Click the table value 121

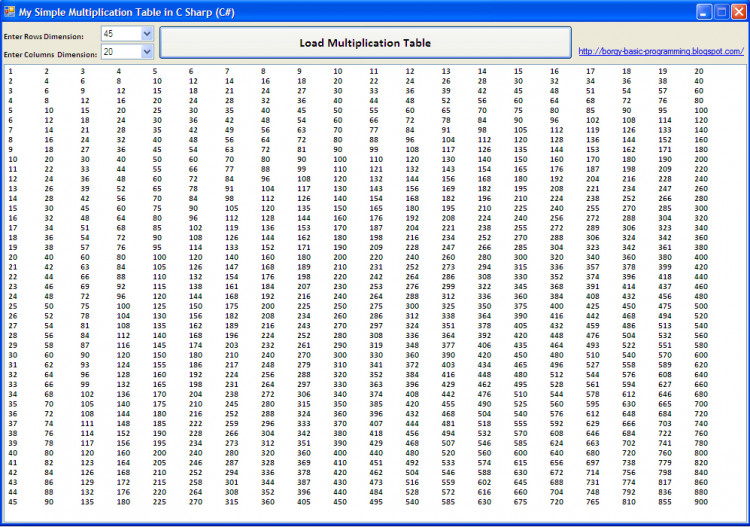pos(376,169)
